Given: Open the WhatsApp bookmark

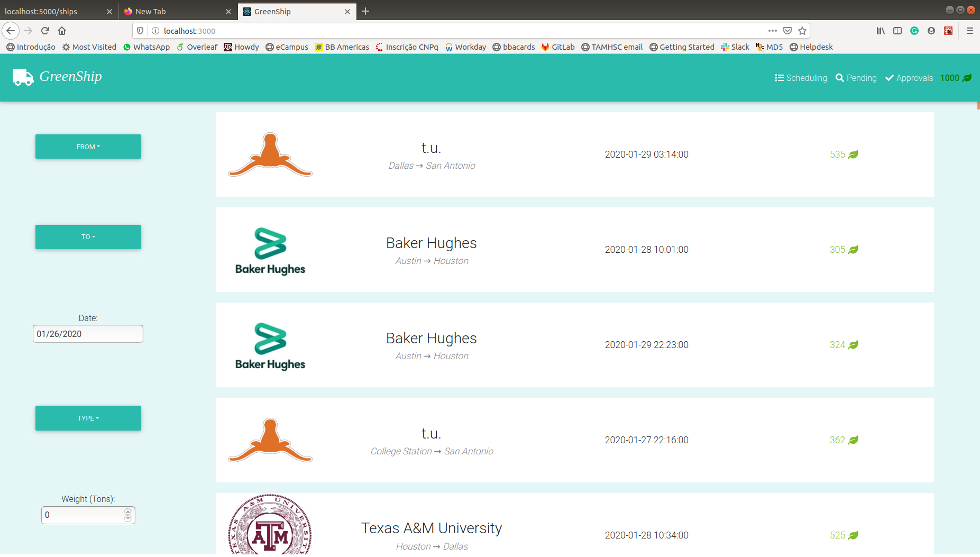Looking at the screenshot, I should pyautogui.click(x=146, y=47).
